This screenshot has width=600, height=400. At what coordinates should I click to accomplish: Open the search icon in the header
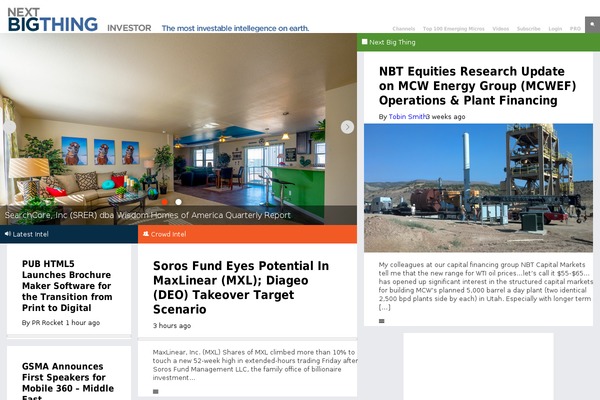click(x=592, y=24)
